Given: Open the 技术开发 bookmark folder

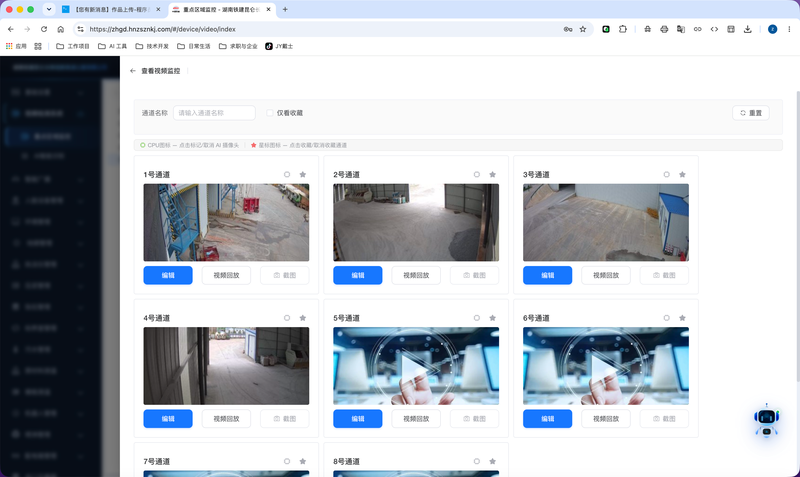Looking at the screenshot, I should 152,46.
